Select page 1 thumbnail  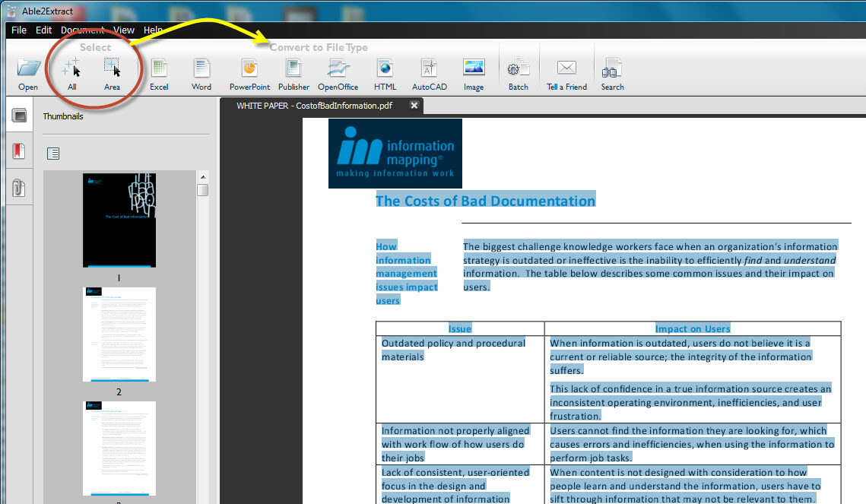point(119,220)
